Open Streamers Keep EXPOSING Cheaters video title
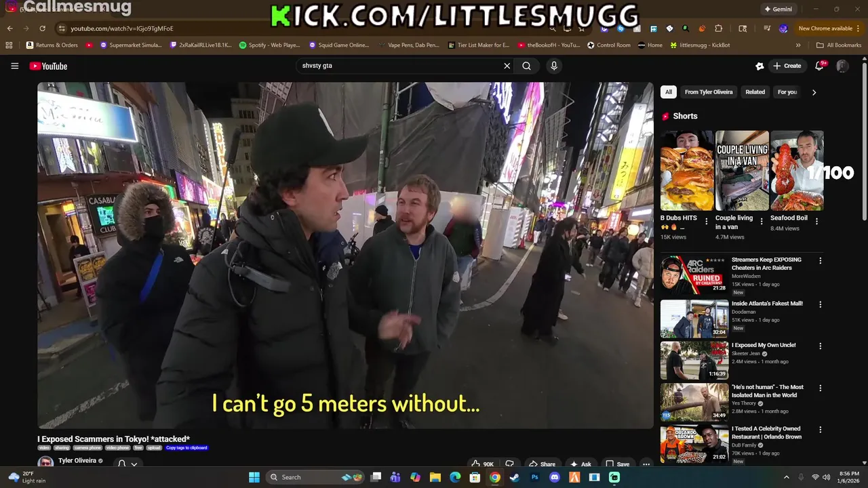Screen dimensions: 868x488 (x=766, y=264)
